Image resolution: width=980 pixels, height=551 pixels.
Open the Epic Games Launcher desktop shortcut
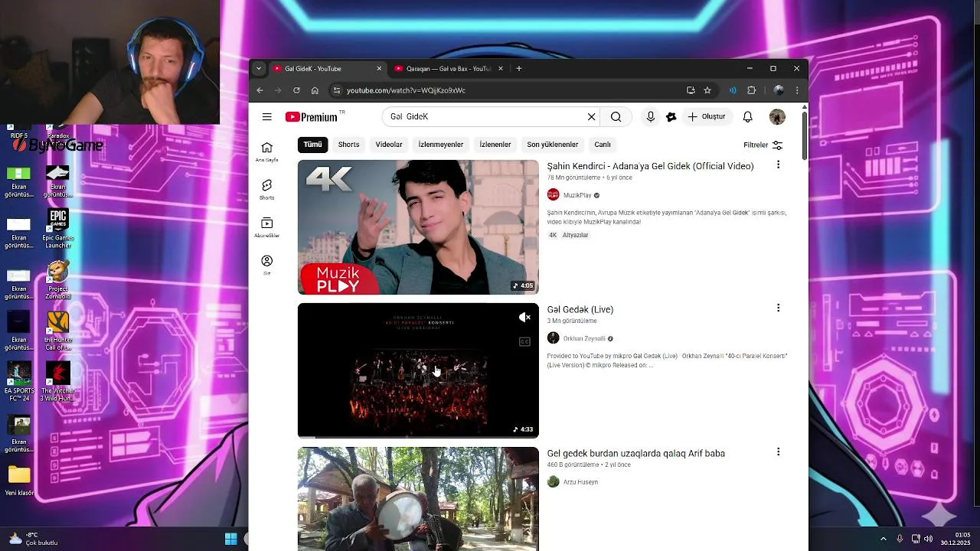point(58,228)
